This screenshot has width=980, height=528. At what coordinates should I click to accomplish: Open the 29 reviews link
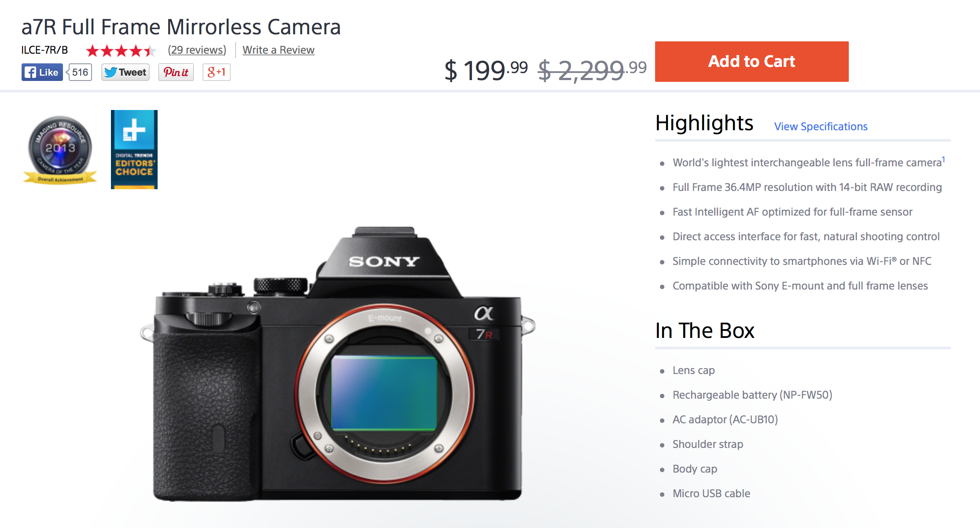[x=197, y=50]
